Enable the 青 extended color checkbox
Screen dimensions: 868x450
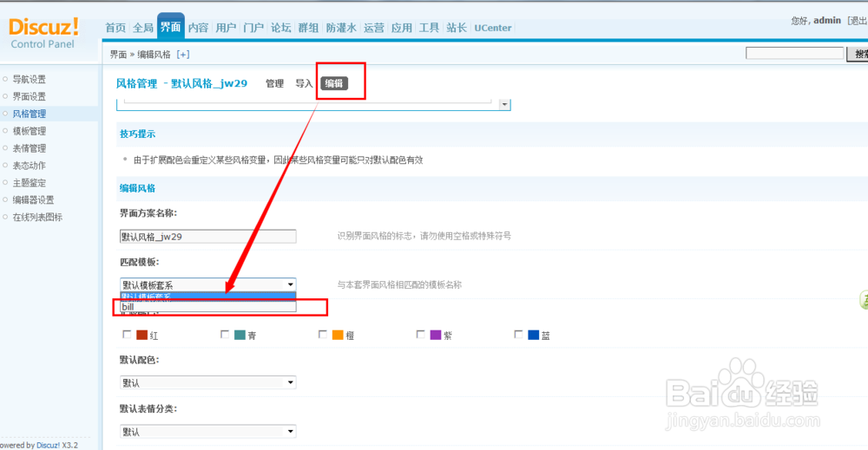(225, 335)
